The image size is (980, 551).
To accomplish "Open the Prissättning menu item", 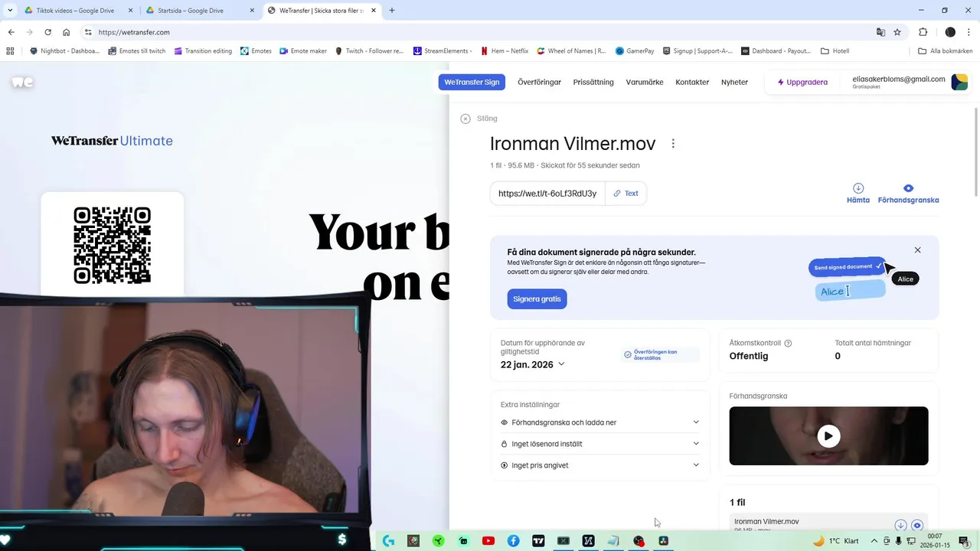I will (x=593, y=82).
